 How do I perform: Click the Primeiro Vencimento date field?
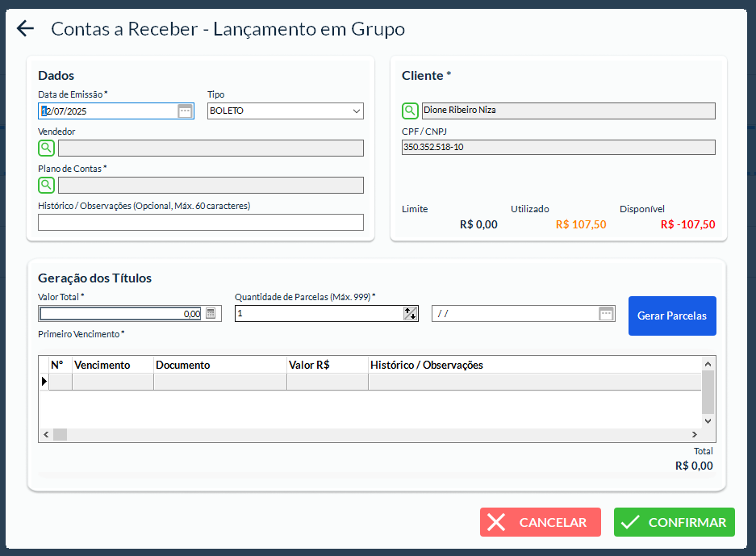coord(515,314)
